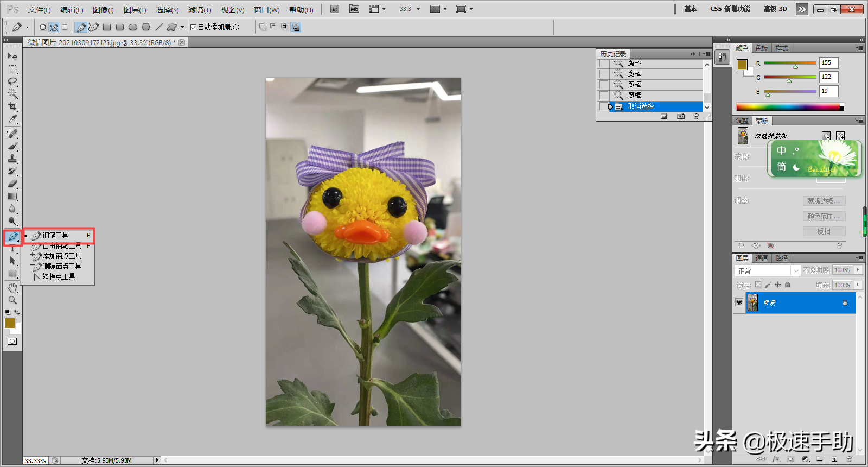Viewport: 868px width, 467px height.
Task: Select the Zoom tool in the toolbox
Action: tap(12, 300)
